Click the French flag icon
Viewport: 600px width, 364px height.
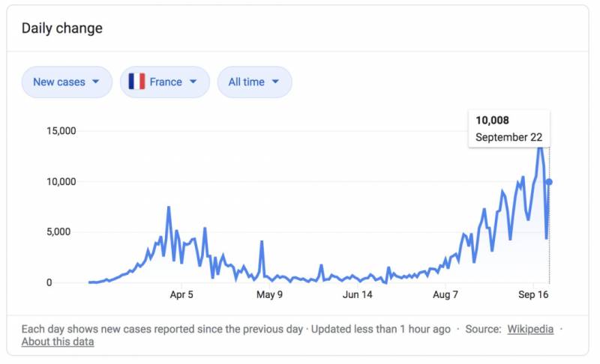click(136, 82)
